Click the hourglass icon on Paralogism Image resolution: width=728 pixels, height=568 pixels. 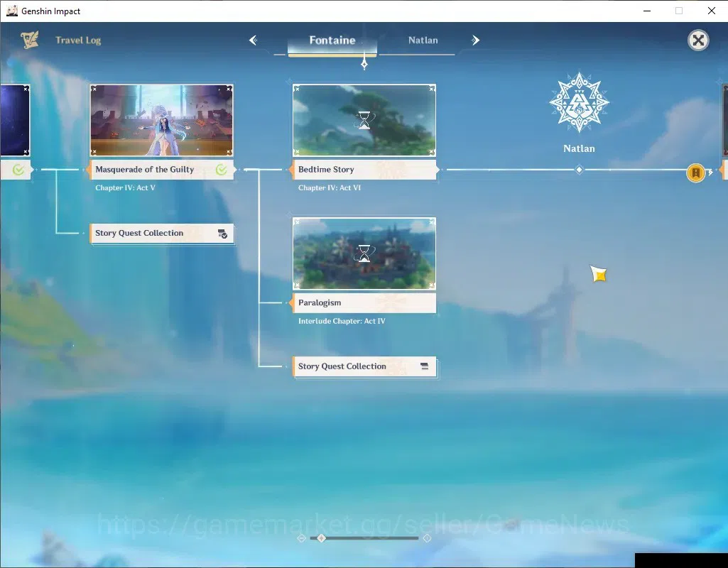pos(364,254)
